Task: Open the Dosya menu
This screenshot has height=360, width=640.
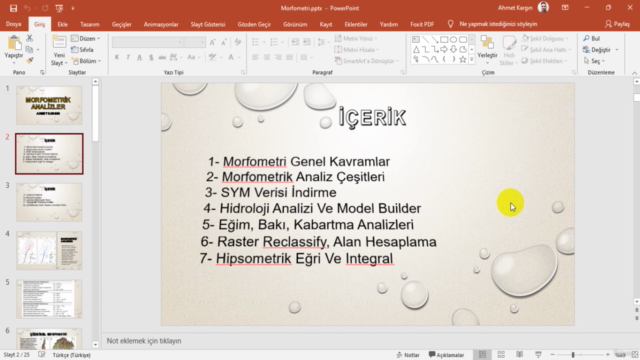Action: pos(13,24)
